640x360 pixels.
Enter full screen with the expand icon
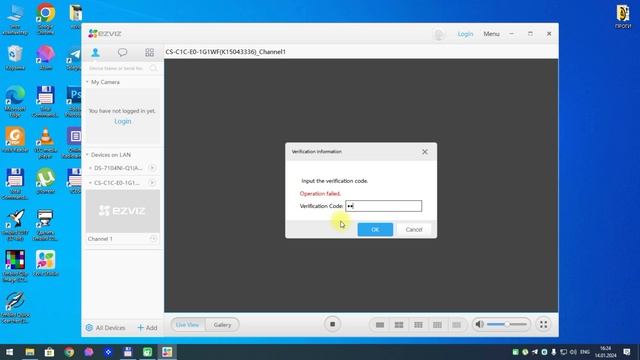point(543,324)
